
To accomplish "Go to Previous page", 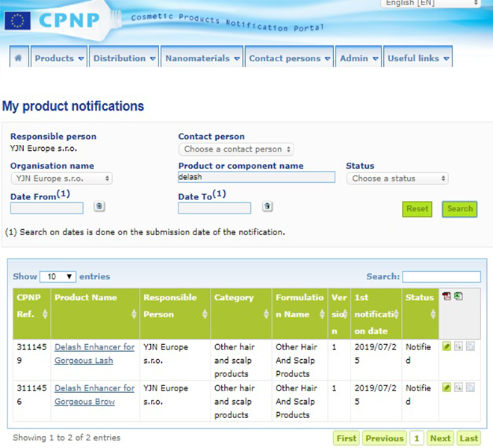I will coord(385,438).
